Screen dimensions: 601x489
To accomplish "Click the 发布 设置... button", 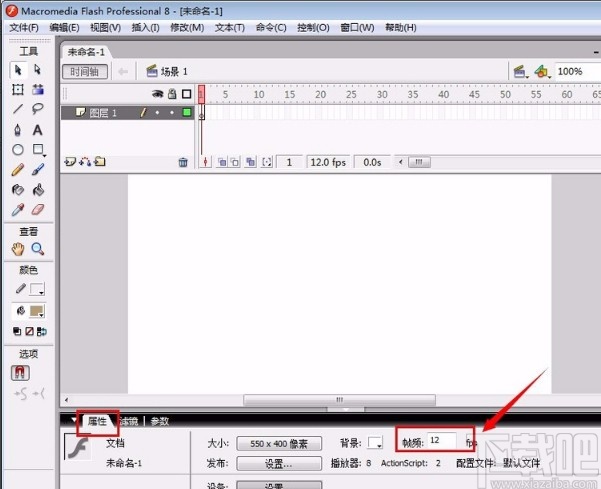I will tap(279, 464).
